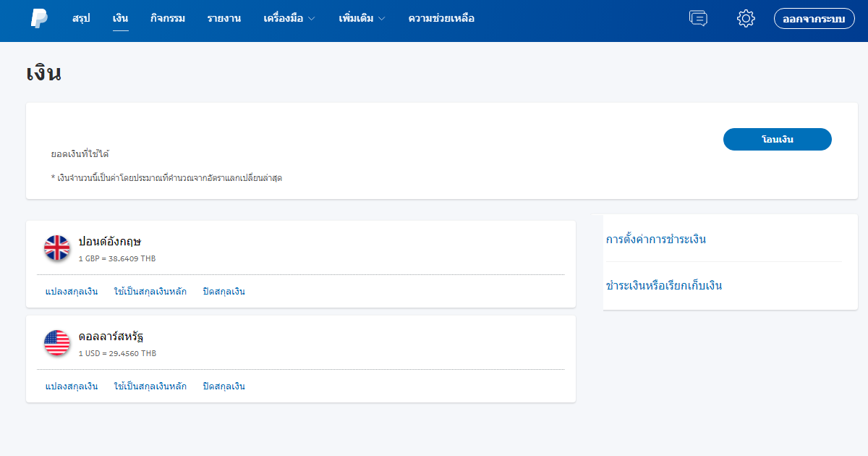Image resolution: width=868 pixels, height=456 pixels.
Task: Click ใช้เป็นสกุลเงินหลัก for ปอนด์อังกฤษ
Action: [151, 291]
